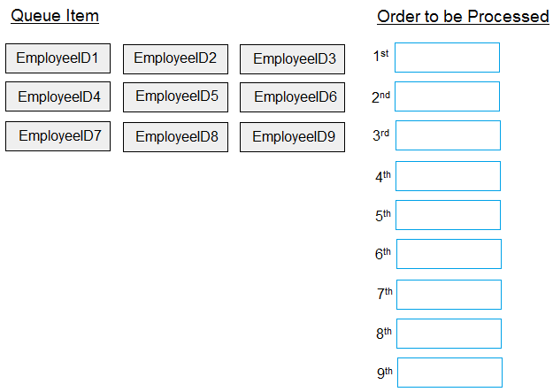
Task: Click the 7th order slot box
Action: pyautogui.click(x=449, y=295)
